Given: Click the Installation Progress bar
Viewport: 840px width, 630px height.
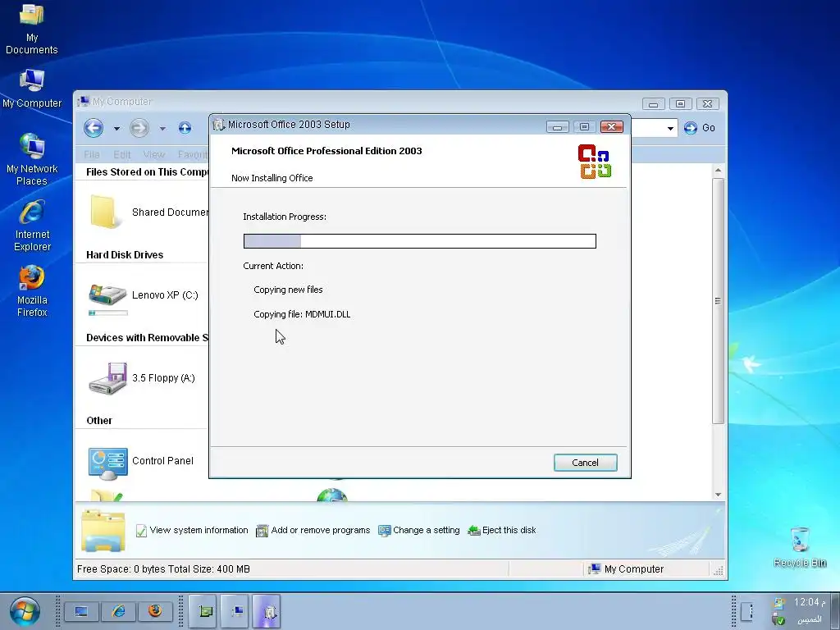Looking at the screenshot, I should click(419, 241).
